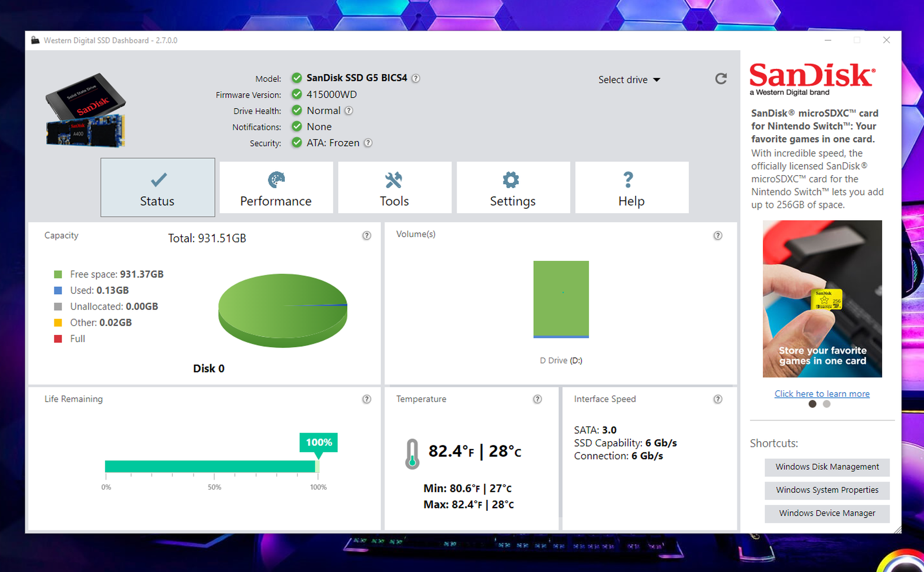Click the capacity pie chart
Image resolution: width=924 pixels, height=572 pixels.
(283, 310)
